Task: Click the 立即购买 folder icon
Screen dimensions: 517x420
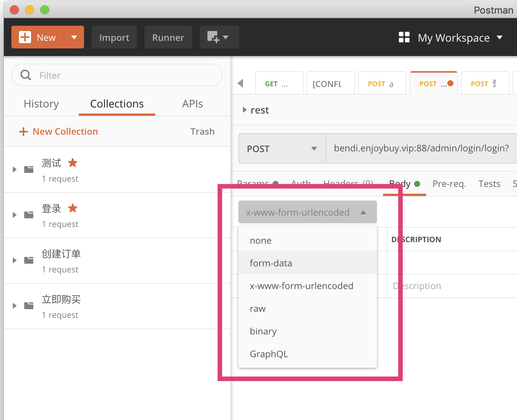Action: 29,306
